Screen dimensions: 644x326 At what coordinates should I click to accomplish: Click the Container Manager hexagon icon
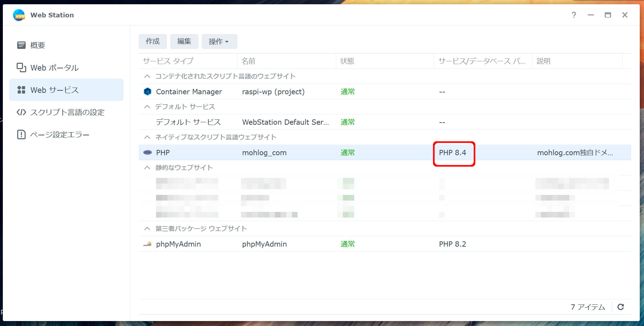pos(148,92)
